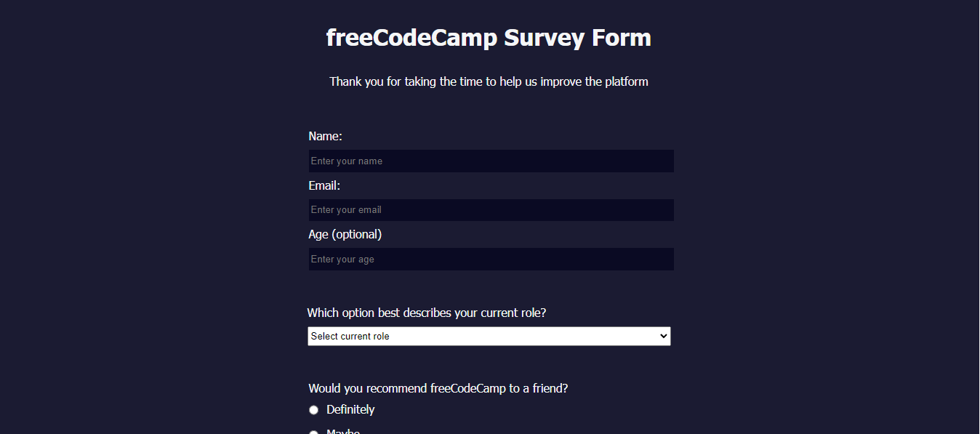Click the 'Enter your age' placeholder text
Viewport: 980px width, 434px height.
342,260
